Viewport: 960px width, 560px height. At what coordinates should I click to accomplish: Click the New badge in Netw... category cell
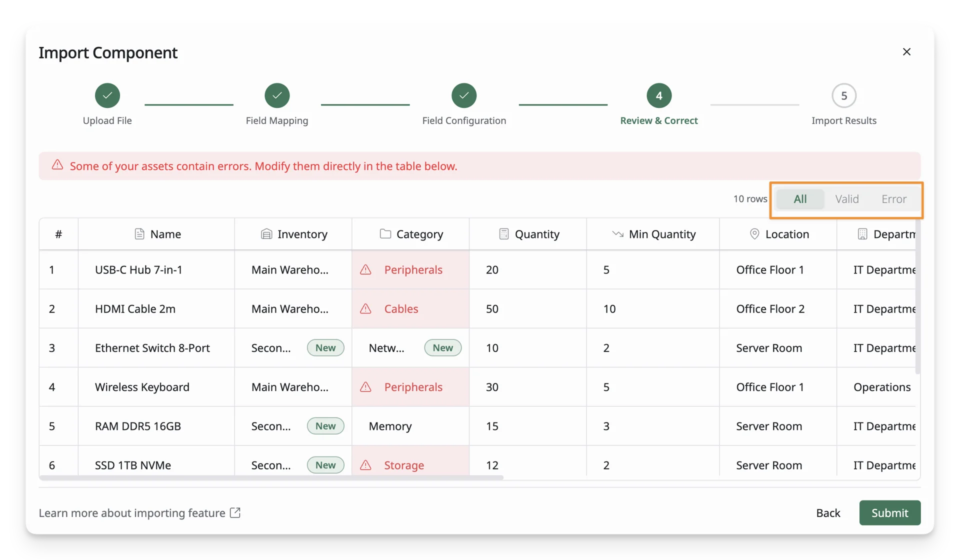pos(443,348)
